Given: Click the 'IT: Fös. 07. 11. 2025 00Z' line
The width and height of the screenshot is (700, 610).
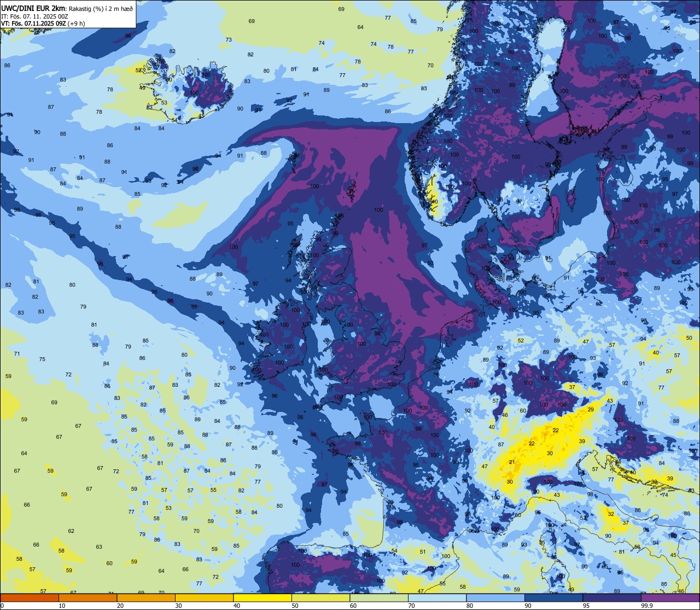Looking at the screenshot, I should (34, 16).
